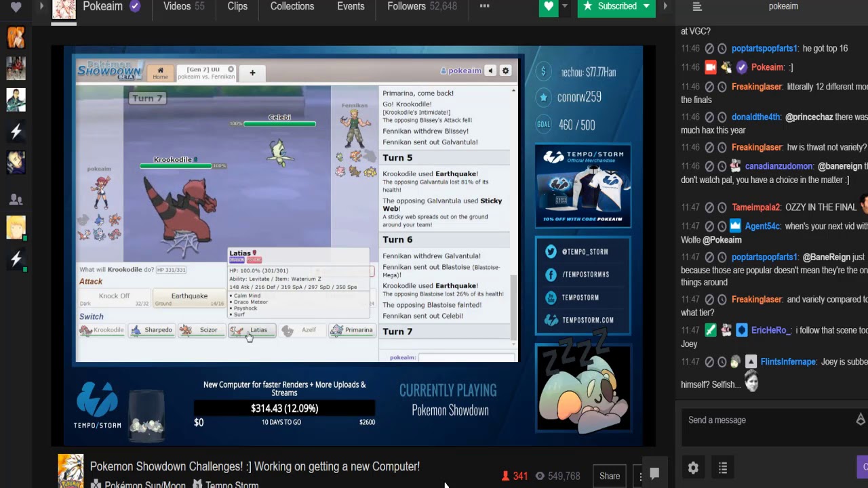Open the orange-haired avatar in left sidebar
Viewport: 868px width, 488px height.
pos(16,37)
